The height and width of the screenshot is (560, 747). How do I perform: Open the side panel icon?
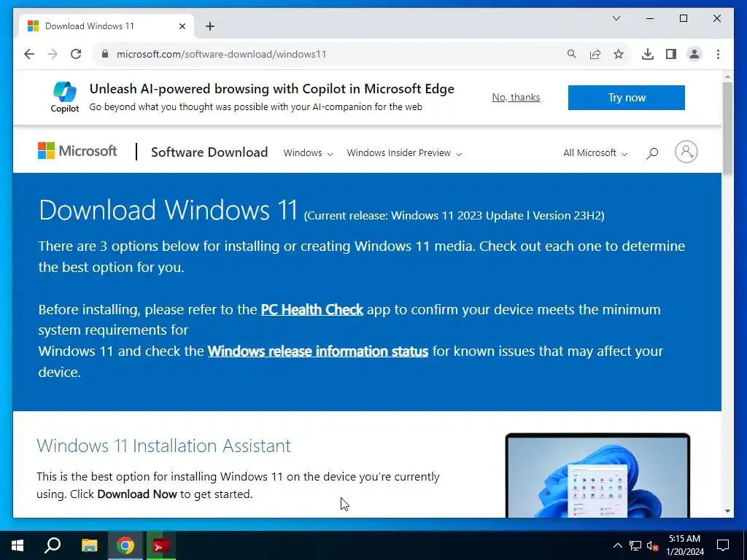(x=671, y=54)
